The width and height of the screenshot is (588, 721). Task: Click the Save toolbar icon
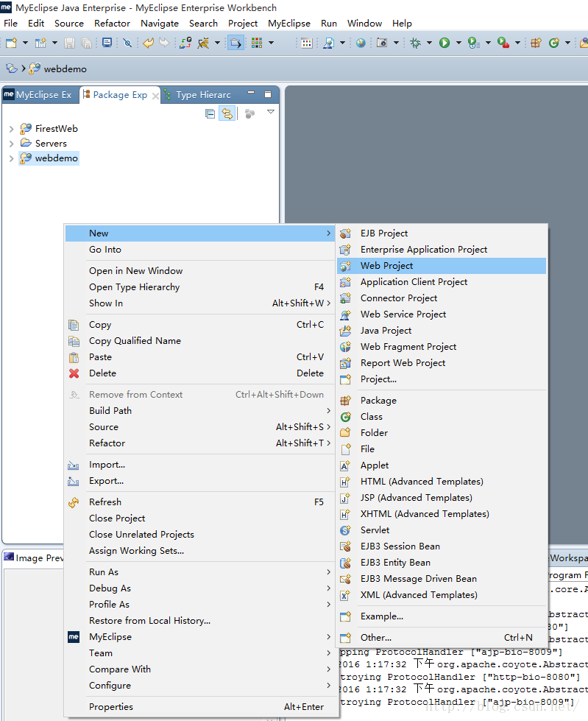[69, 43]
